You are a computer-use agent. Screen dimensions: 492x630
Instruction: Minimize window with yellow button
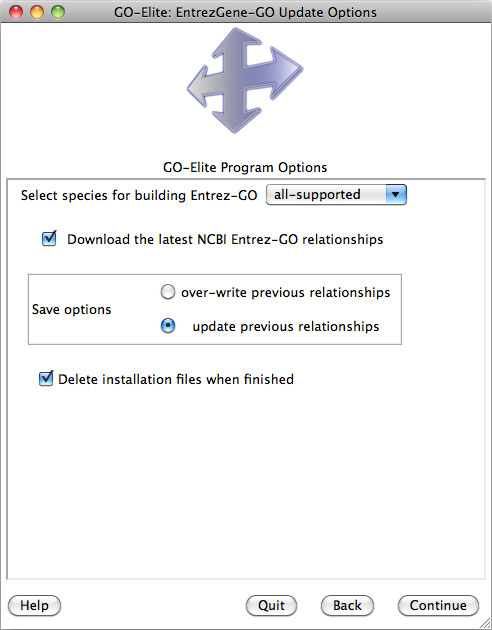[37, 12]
